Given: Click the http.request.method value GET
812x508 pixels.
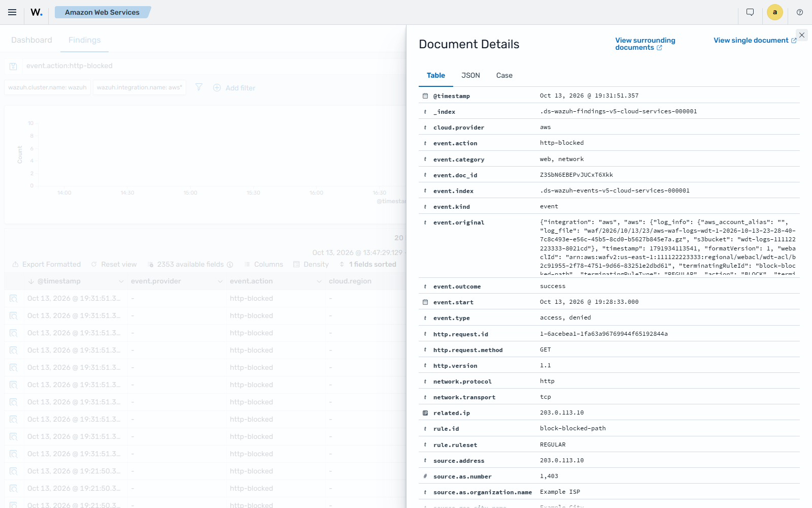Looking at the screenshot, I should 546,350.
